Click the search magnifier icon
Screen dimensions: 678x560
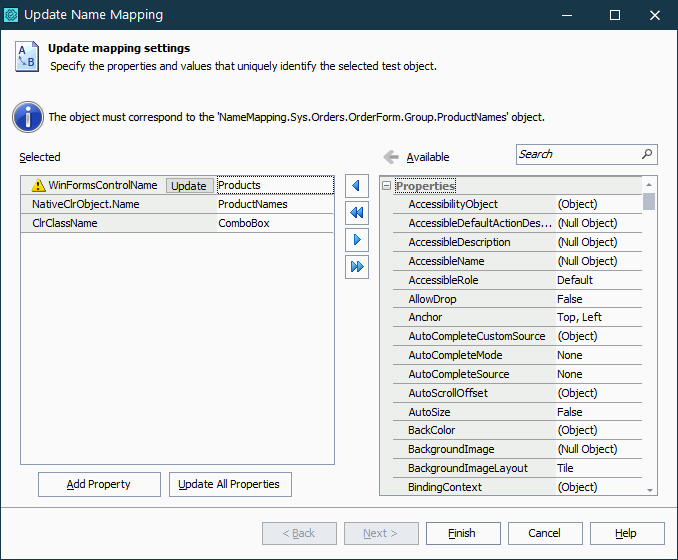(x=646, y=154)
